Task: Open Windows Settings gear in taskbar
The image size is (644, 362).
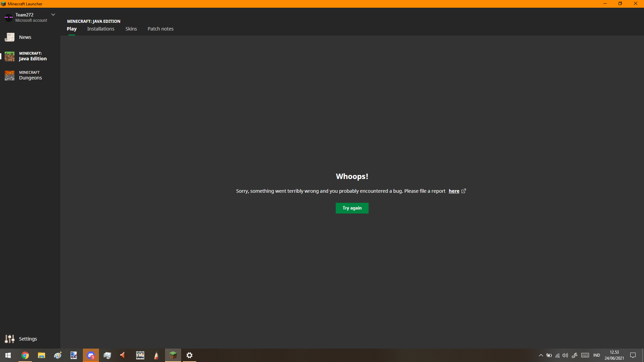Action: tap(190, 355)
